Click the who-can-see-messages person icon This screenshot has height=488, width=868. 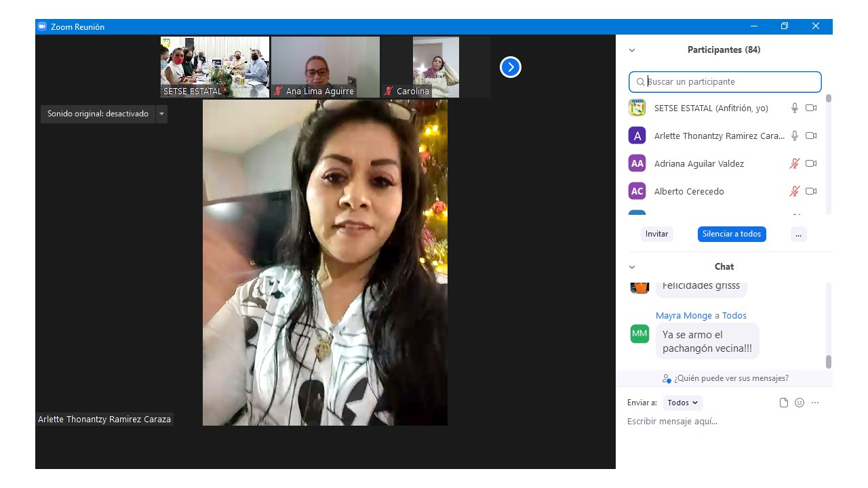click(x=667, y=378)
